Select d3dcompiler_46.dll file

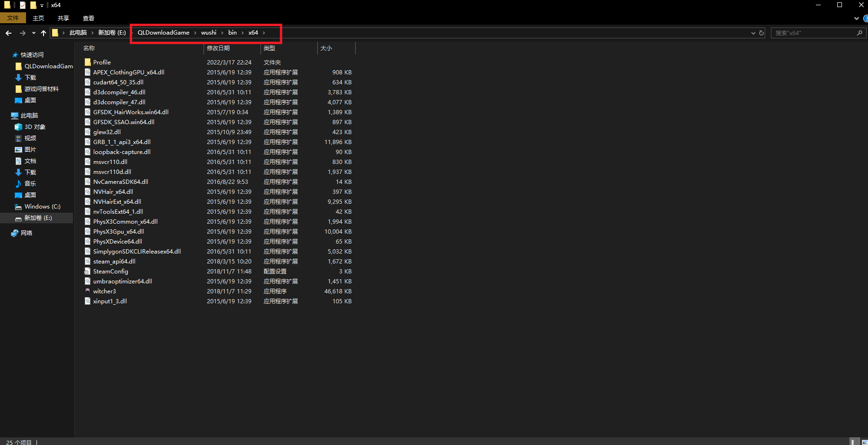119,92
